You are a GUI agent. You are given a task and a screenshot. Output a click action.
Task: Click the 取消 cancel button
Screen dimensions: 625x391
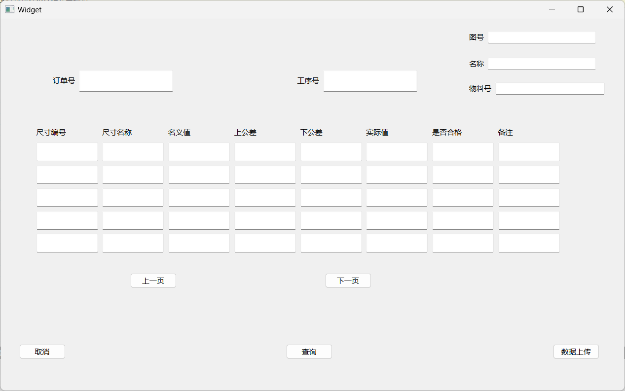[x=42, y=352]
